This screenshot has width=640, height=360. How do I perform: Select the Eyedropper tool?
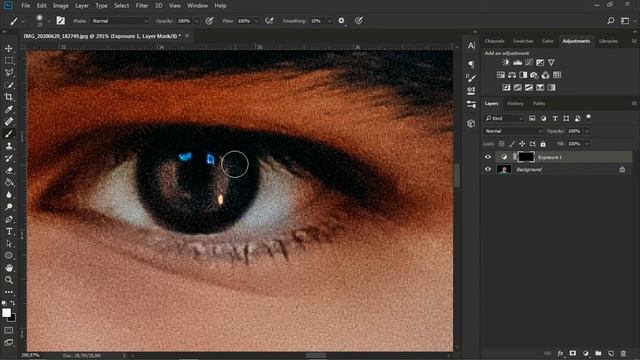(9, 109)
